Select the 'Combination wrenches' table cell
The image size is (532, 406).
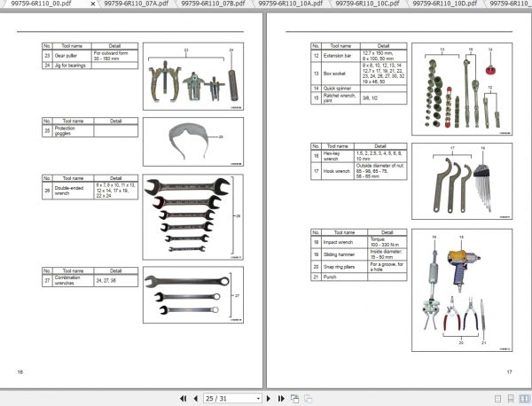point(73,280)
